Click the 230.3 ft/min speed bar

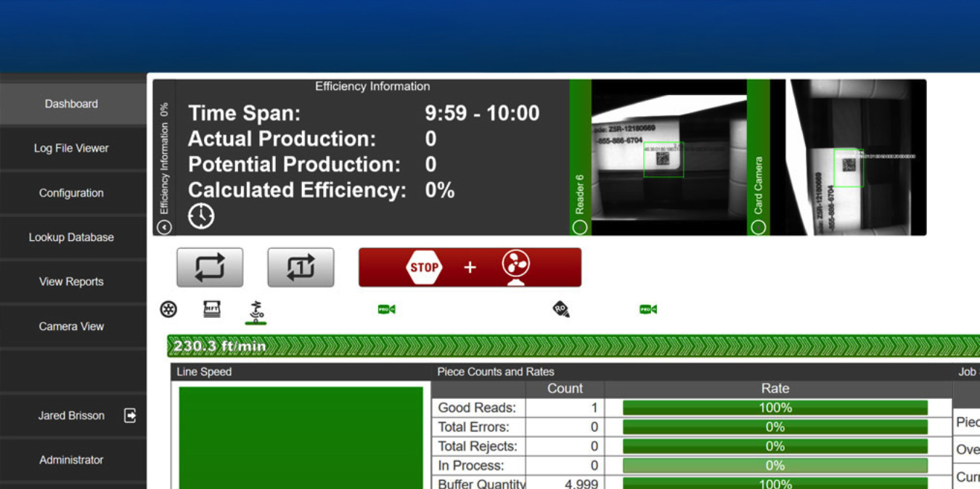click(573, 346)
